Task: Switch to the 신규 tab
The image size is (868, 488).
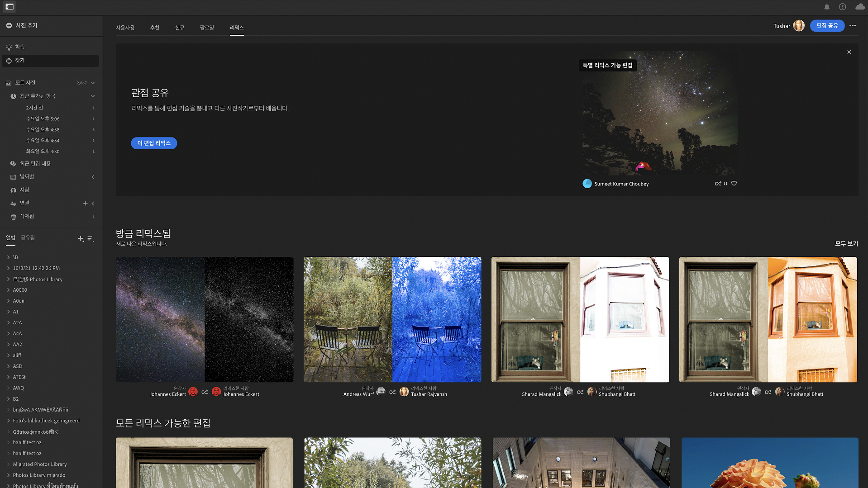Action: [180, 28]
